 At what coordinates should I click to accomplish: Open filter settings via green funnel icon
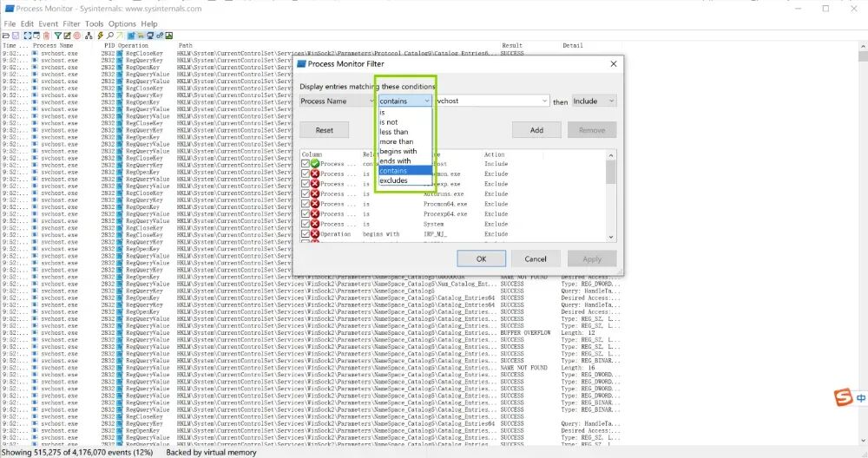click(x=57, y=36)
